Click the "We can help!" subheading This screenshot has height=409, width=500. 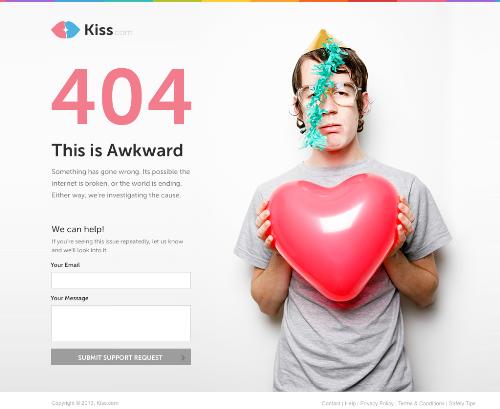pos(78,229)
